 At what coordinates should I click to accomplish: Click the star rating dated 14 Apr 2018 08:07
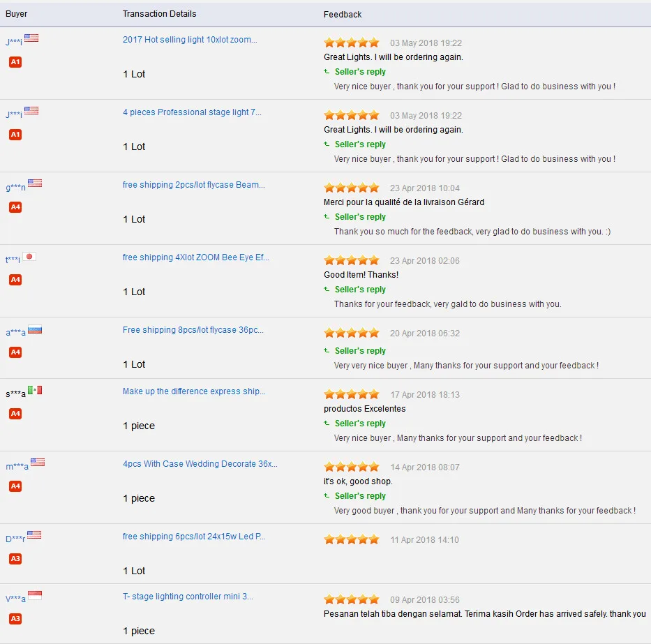click(x=352, y=467)
